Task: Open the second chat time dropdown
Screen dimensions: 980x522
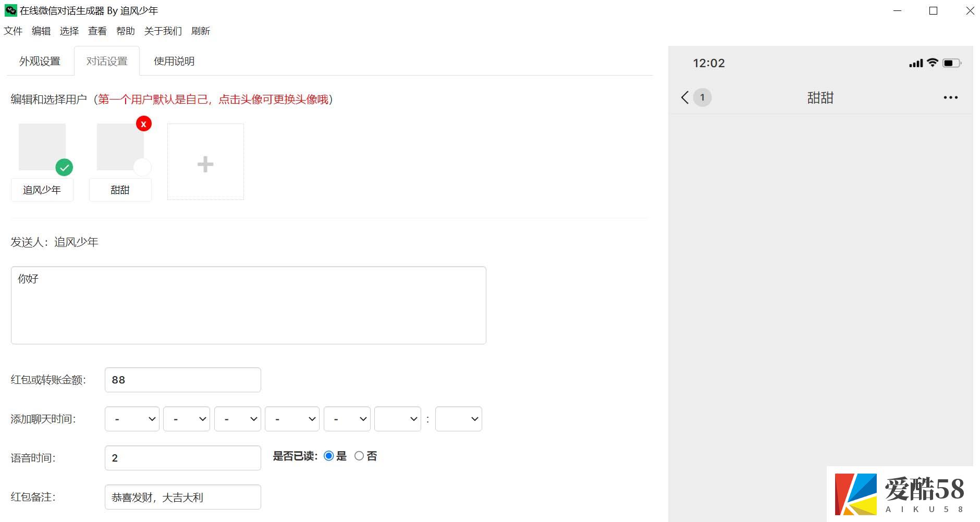Action: (x=187, y=419)
